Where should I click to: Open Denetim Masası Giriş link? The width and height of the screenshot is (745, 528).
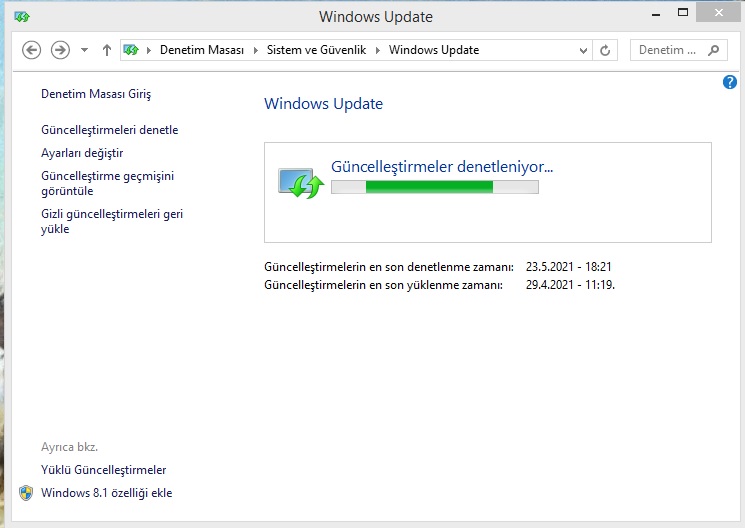(x=96, y=94)
